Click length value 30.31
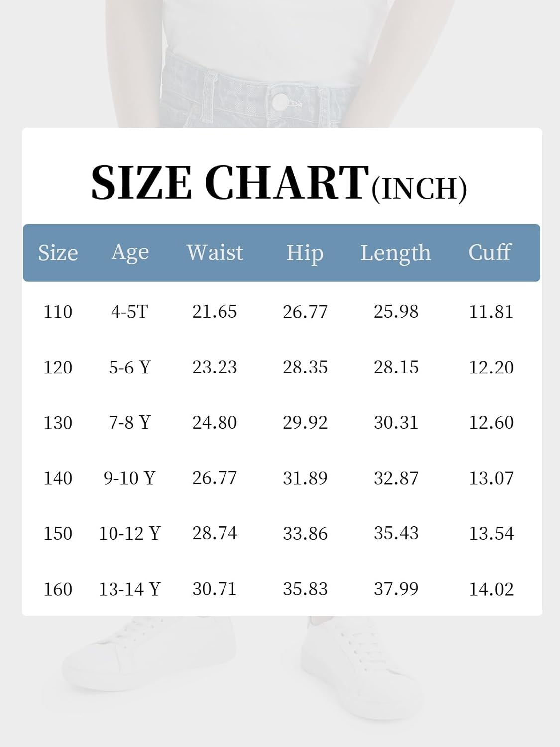The width and height of the screenshot is (560, 747). point(396,423)
